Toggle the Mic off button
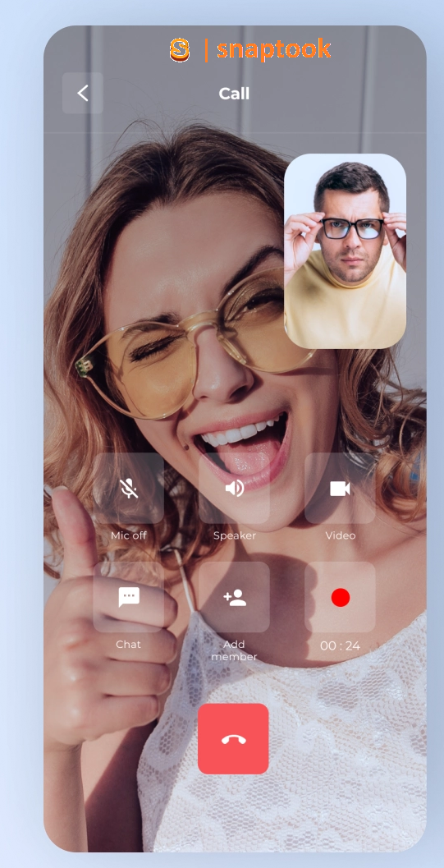 click(129, 489)
